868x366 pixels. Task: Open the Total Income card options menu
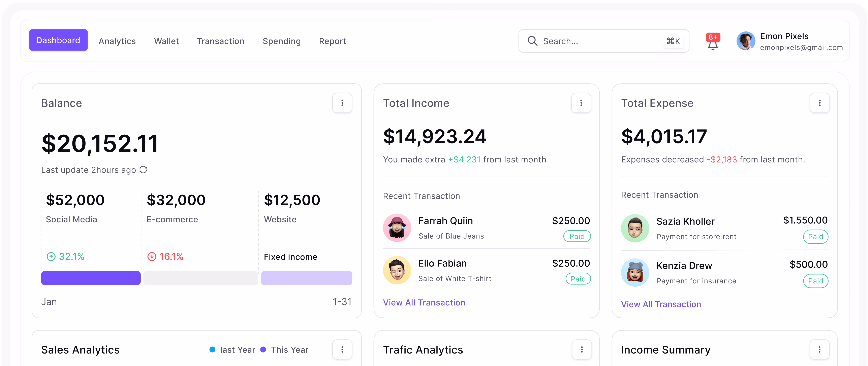coord(581,103)
